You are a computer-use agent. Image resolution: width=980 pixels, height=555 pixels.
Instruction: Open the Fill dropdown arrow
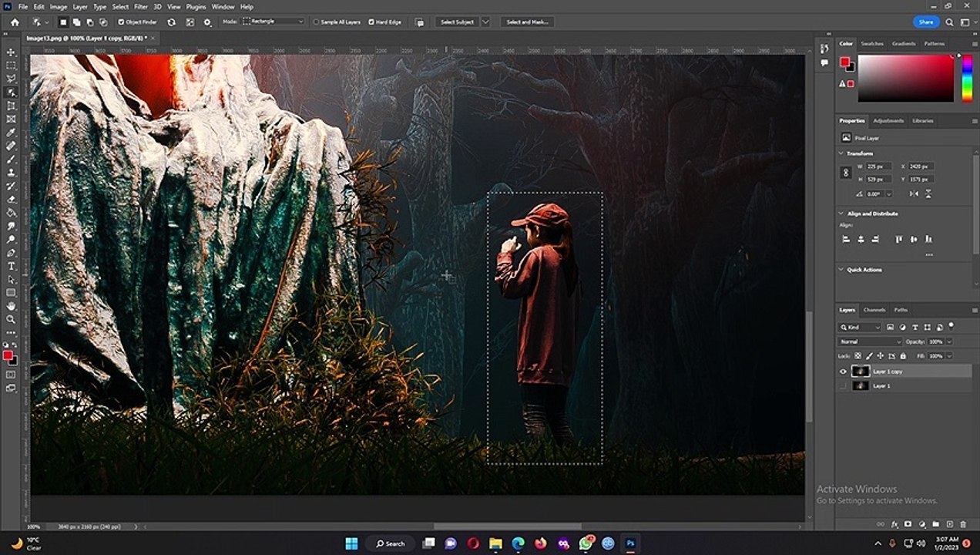click(x=948, y=356)
